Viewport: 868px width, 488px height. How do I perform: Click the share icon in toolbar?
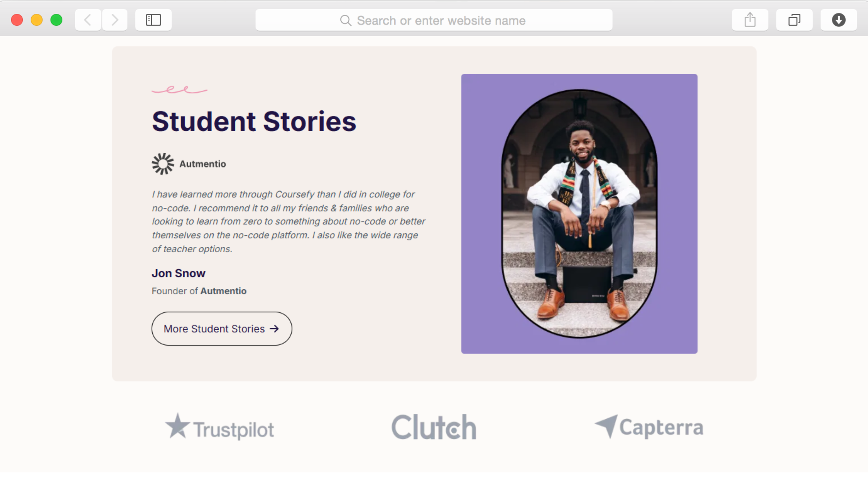tap(750, 20)
